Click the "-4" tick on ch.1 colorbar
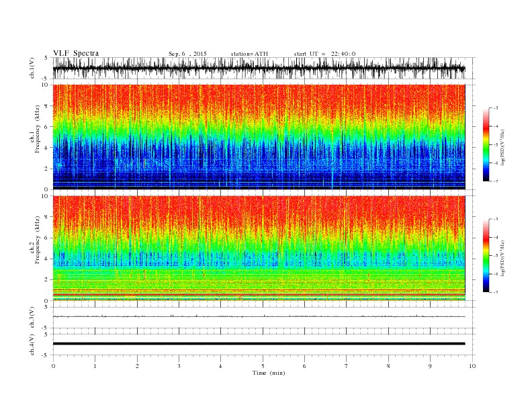Image resolution: width=532 pixels, height=411 pixels. click(496, 126)
